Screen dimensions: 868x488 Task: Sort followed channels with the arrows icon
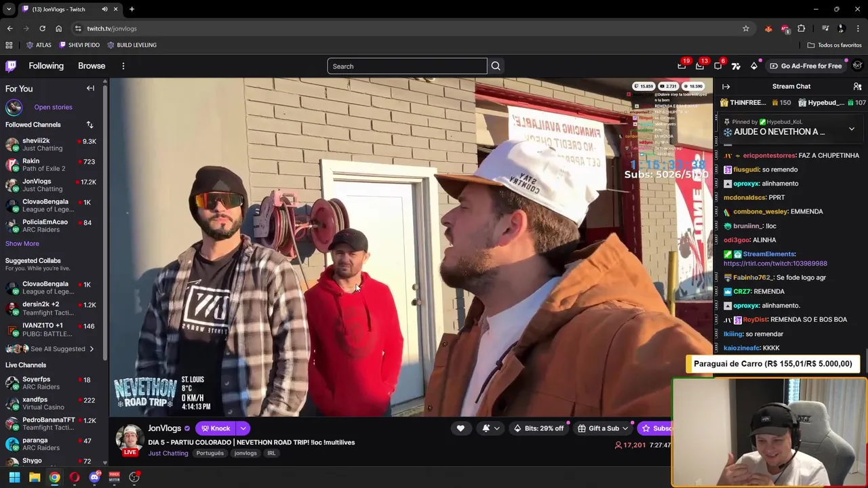pos(90,125)
